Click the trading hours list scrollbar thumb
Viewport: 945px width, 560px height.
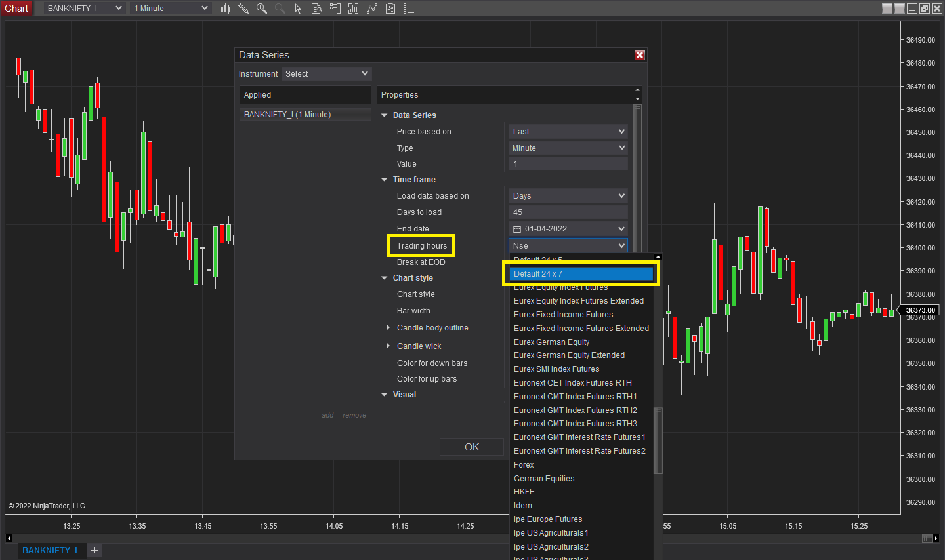coord(658,440)
